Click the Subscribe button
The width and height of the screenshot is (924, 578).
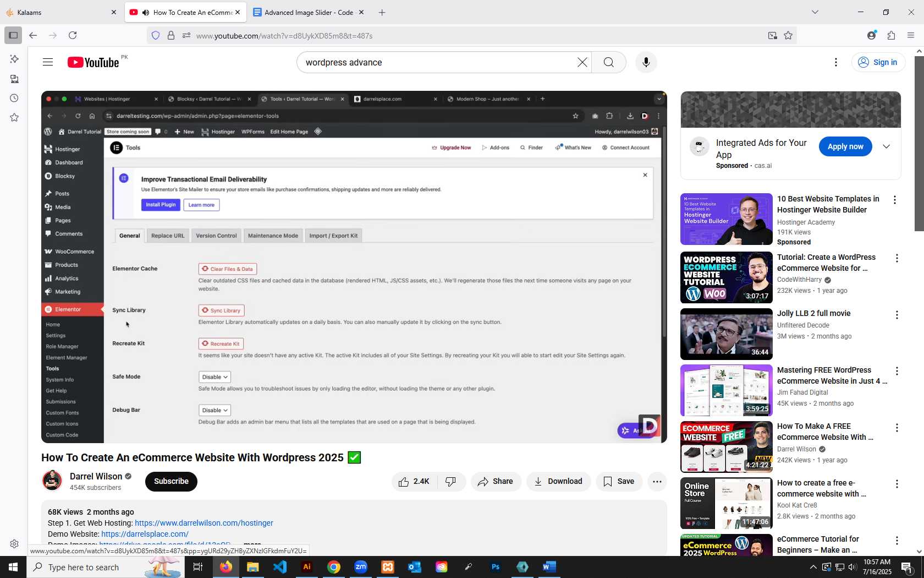pyautogui.click(x=171, y=481)
